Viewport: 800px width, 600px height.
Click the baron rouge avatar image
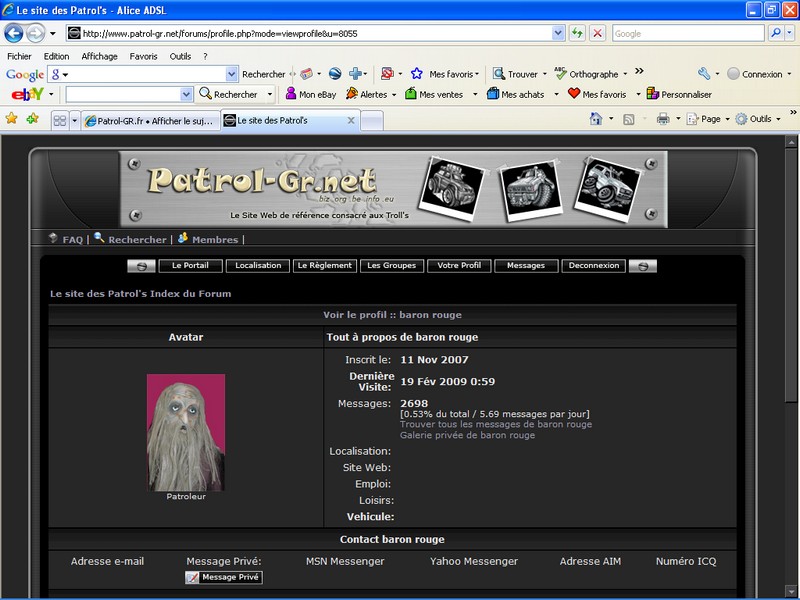point(186,432)
